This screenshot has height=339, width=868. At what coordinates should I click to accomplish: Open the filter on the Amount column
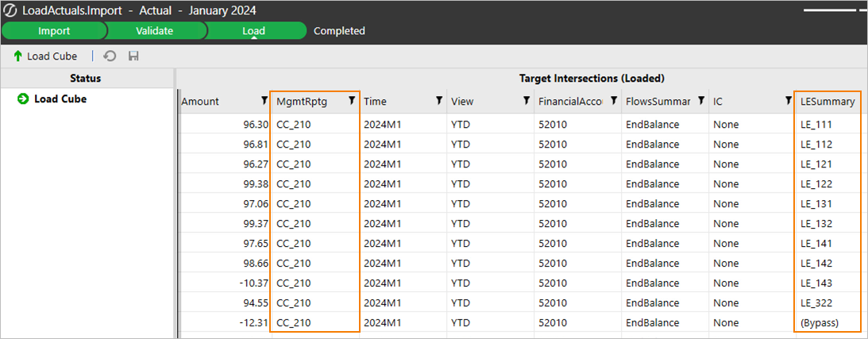pos(264,101)
